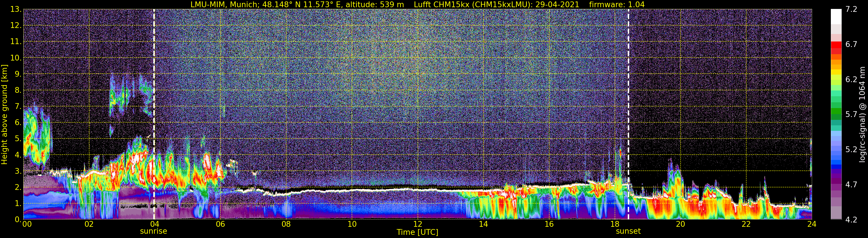Click the "log(rc-signal) @ 1064 nm" colorbar label

(x=862, y=114)
